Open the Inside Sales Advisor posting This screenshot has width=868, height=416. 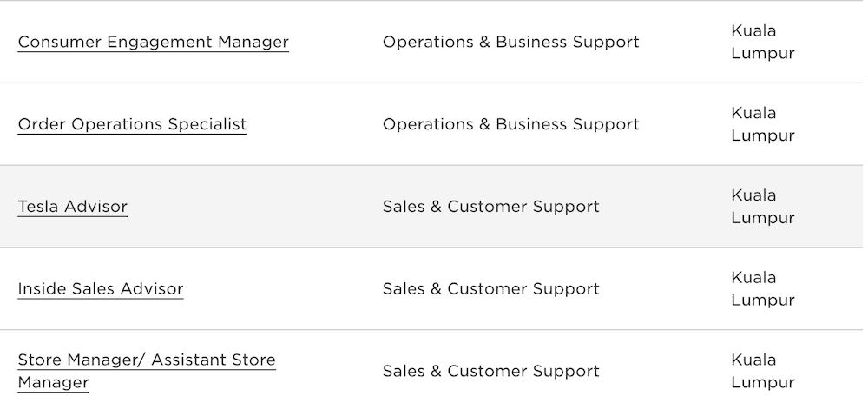point(101,289)
